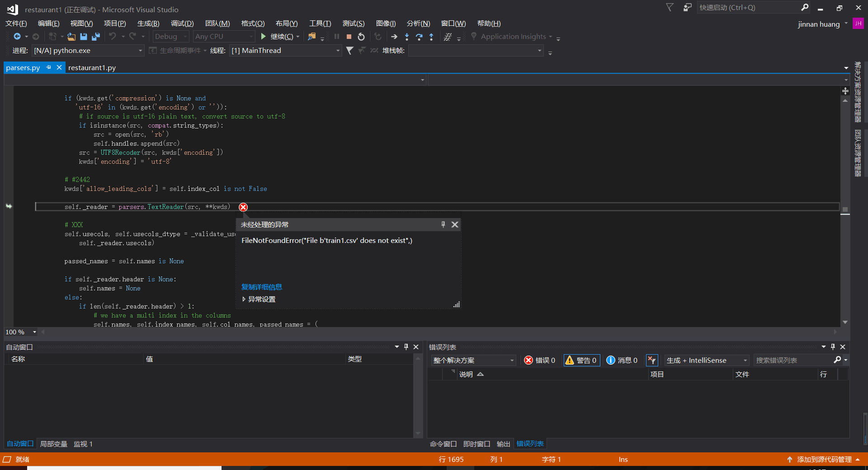Click the Open File folder icon

coord(71,37)
